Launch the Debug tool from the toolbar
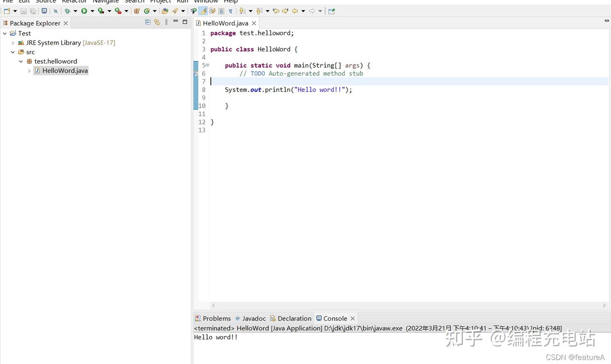611x364 pixels. coord(66,11)
